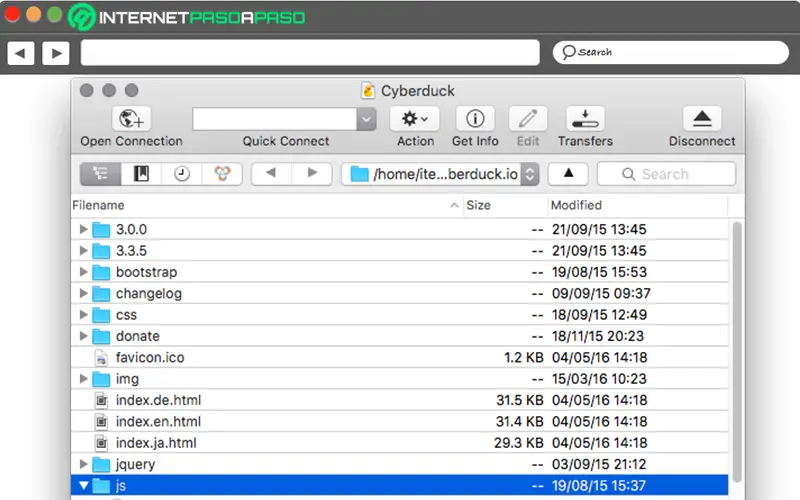Click the filename sort direction arrow
800x500 pixels.
point(454,206)
